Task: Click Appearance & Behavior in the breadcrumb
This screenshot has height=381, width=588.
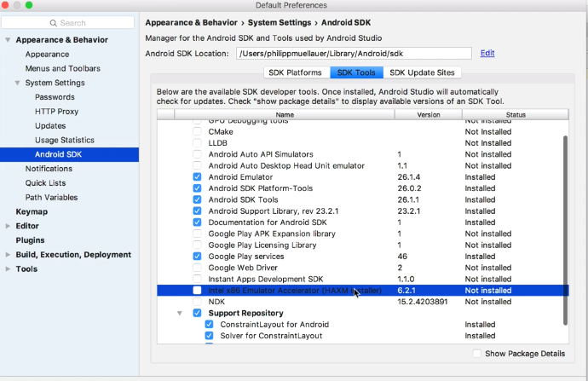Action: point(191,22)
